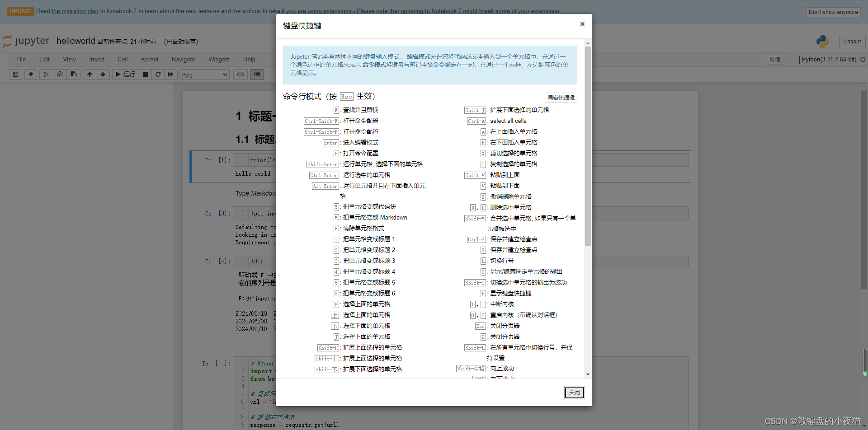The width and height of the screenshot is (868, 430).
Task: Click the 中断内核 shortcut entry
Action: tap(502, 304)
